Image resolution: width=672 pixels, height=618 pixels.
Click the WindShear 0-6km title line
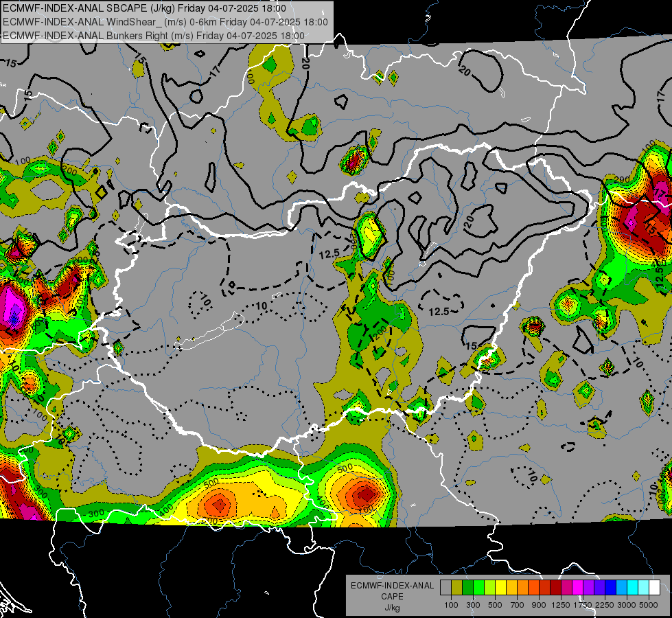pos(165,22)
